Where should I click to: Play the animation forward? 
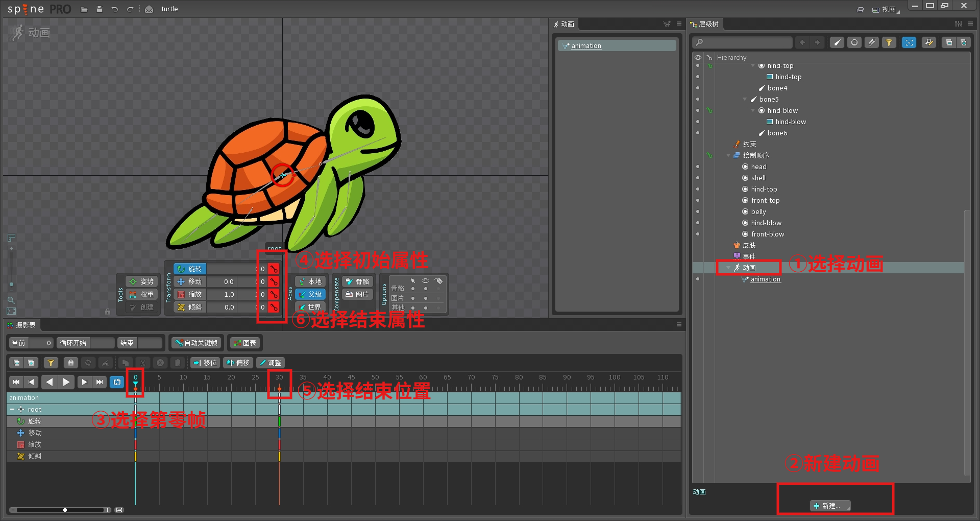(x=66, y=382)
